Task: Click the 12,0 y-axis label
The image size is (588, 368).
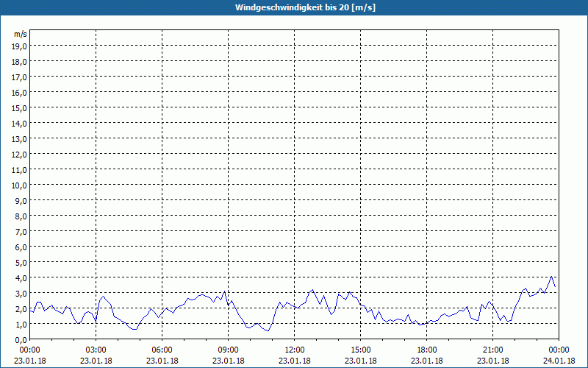Action: pos(19,155)
